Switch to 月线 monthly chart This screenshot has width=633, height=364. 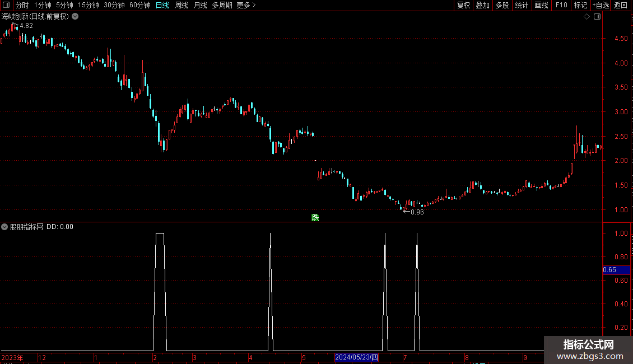tap(200, 5)
